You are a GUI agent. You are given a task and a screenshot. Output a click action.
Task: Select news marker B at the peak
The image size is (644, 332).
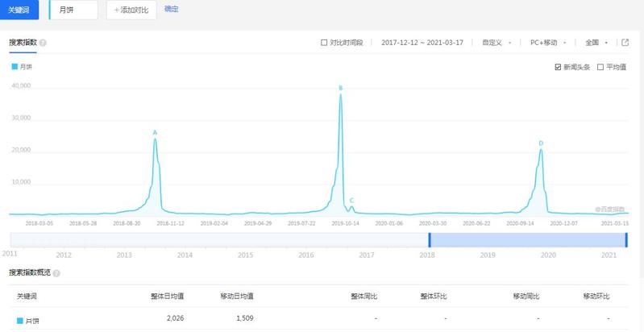(340, 88)
